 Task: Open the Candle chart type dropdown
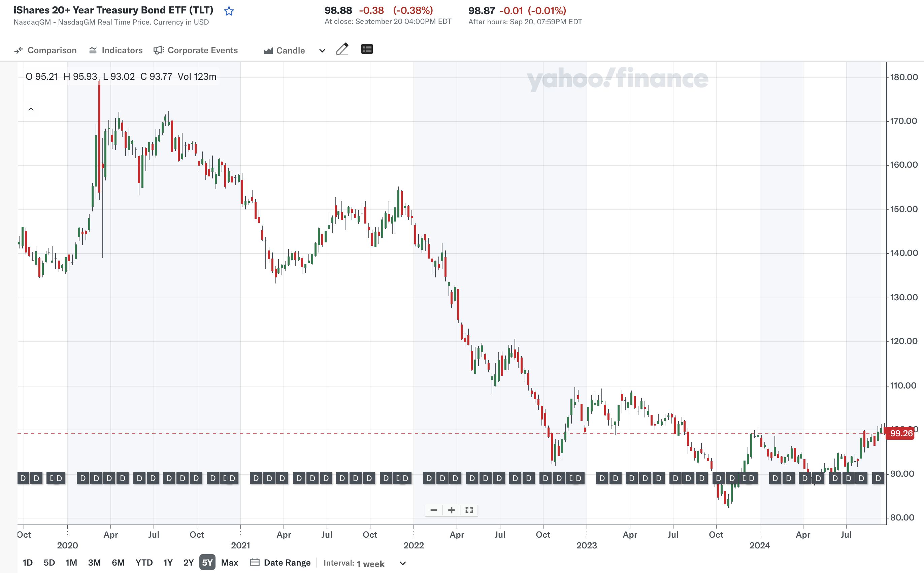pyautogui.click(x=322, y=50)
